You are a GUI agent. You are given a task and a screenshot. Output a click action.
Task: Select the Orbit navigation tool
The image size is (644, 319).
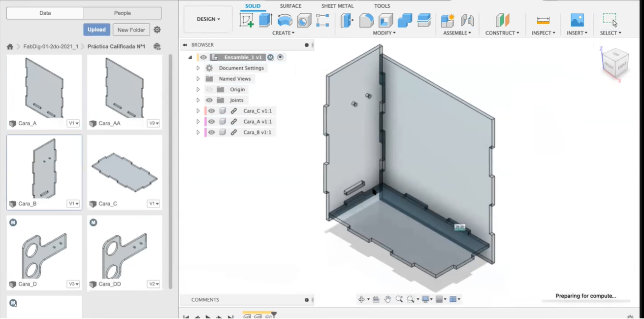click(361, 299)
